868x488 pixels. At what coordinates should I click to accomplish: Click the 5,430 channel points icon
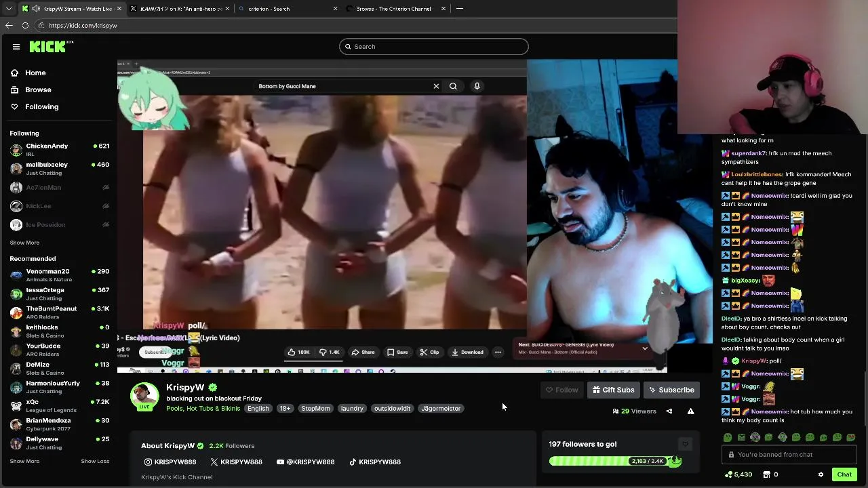point(729,474)
